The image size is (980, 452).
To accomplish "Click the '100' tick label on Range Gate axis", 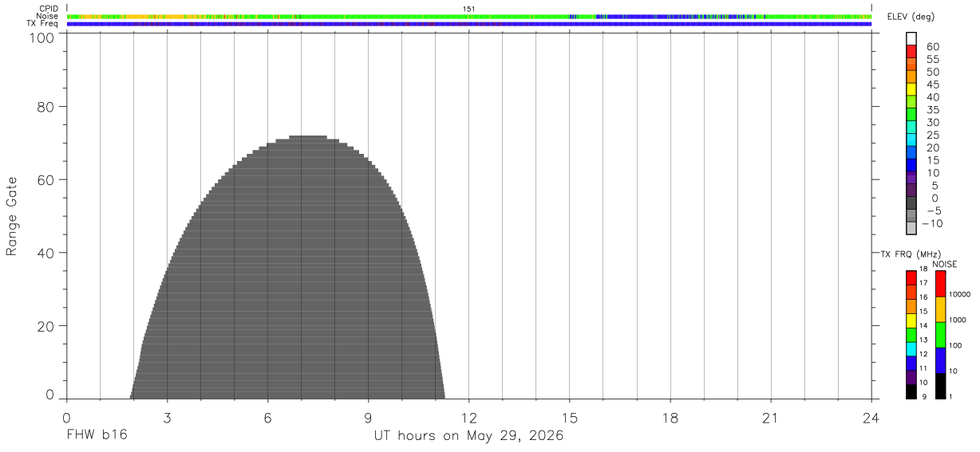I will click(x=41, y=38).
